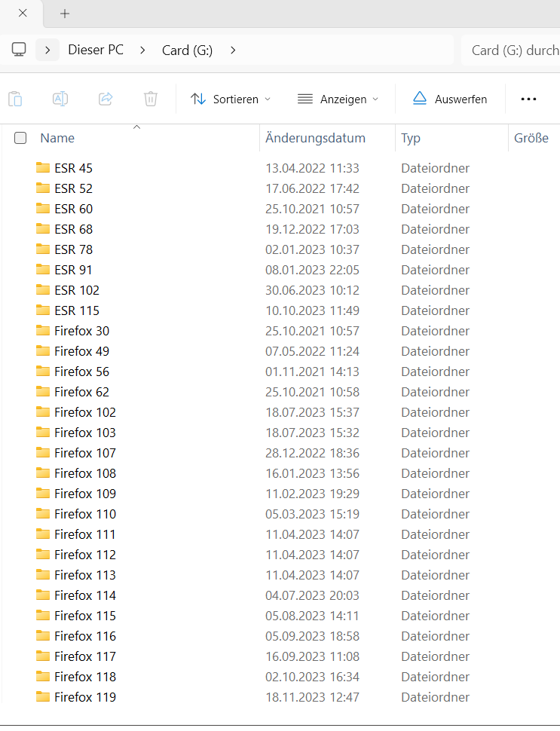Click the Share toolbar icon
Viewport: 560px width, 731px height.
coord(106,99)
